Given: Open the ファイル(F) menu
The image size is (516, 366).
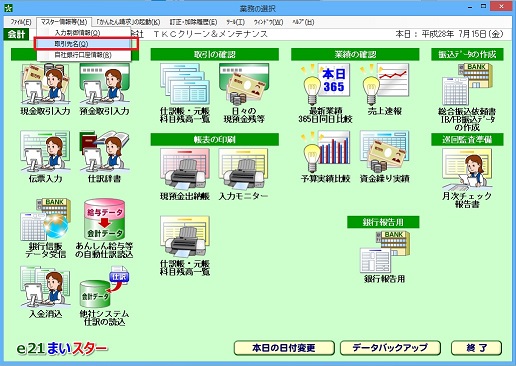Looking at the screenshot, I should coord(21,22).
